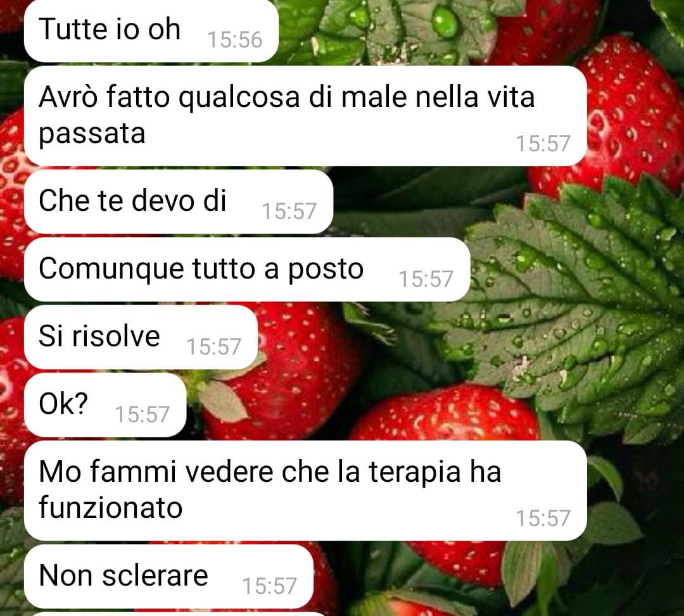Image resolution: width=684 pixels, height=616 pixels.
Task: Tap the timestamp of the 'terapia ha funzionato' message
Action: pyautogui.click(x=543, y=519)
